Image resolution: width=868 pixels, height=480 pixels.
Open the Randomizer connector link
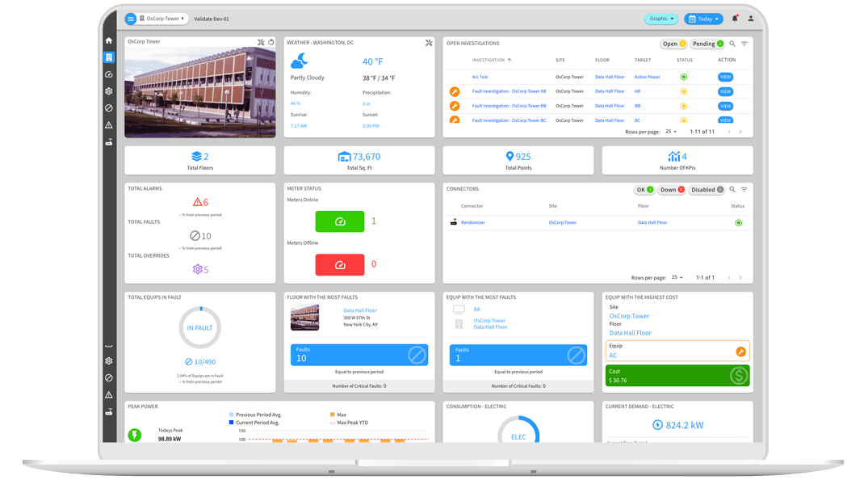472,222
